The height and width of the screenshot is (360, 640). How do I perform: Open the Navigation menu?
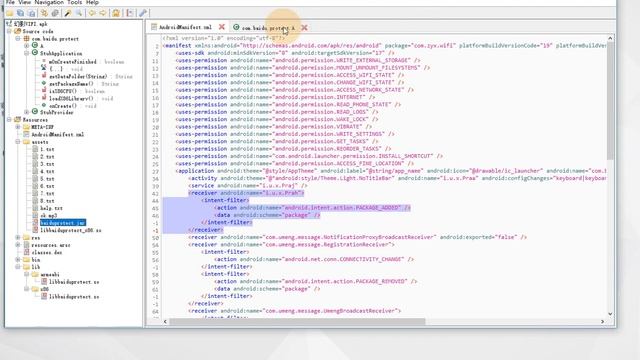tap(49, 2)
